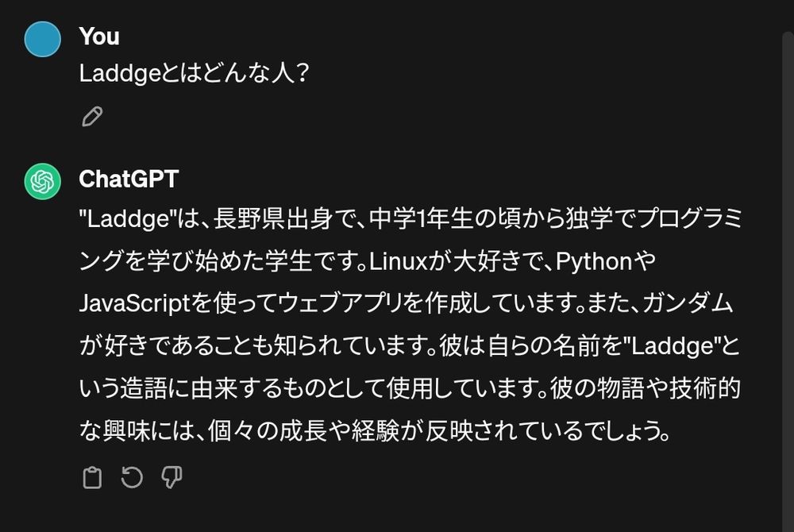Toggle the thumbs down feedback control
The image size is (794, 532).
click(171, 477)
